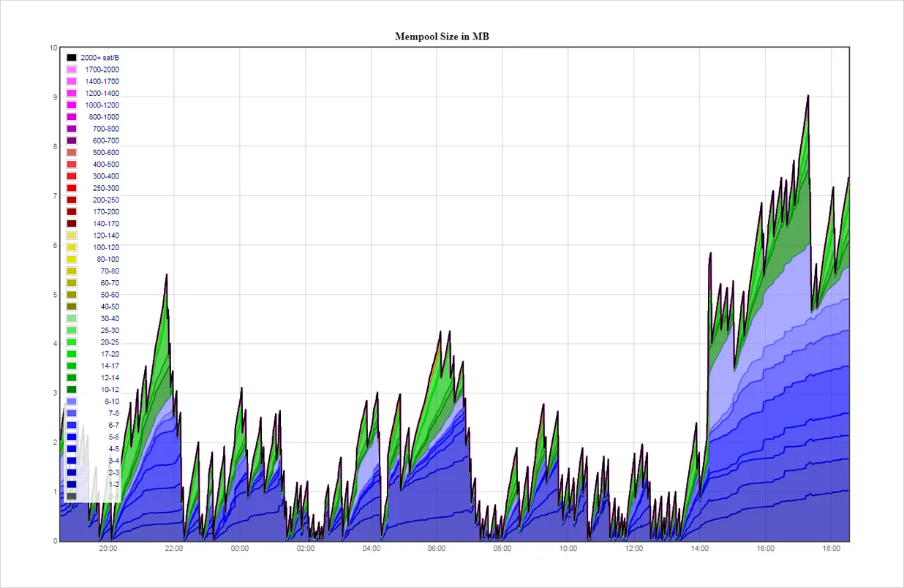Select the 7-8 legend color swatch

click(72, 413)
